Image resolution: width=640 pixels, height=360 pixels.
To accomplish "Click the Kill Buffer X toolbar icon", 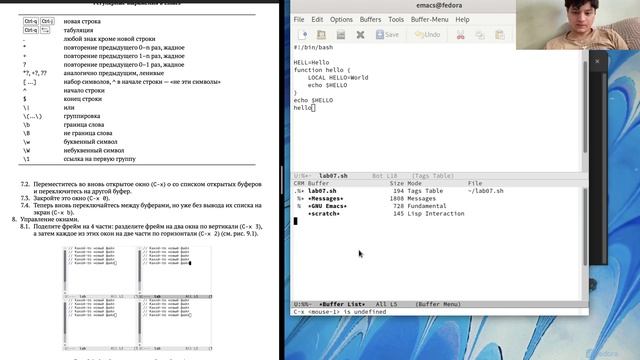I will [x=360, y=35].
